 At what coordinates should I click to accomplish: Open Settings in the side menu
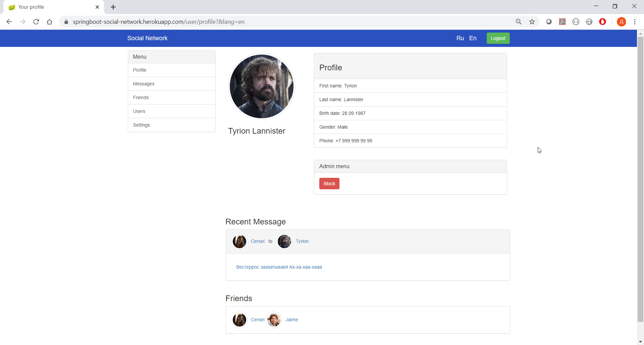[172, 125]
